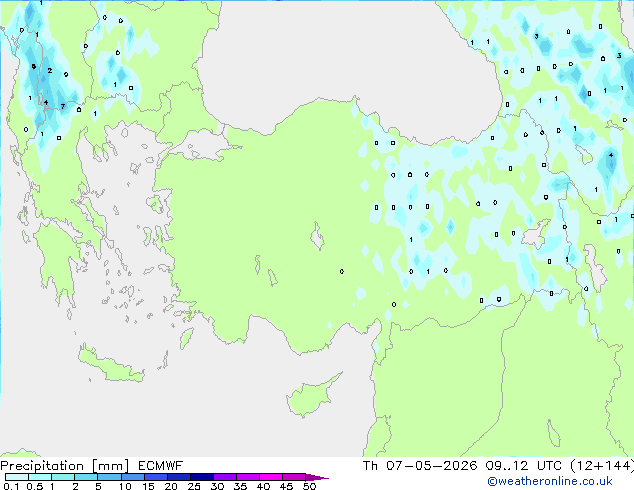Viewport: 634px width, 490px height.
Task: Click the '07-05-2026' forecast date
Action: 431,466
